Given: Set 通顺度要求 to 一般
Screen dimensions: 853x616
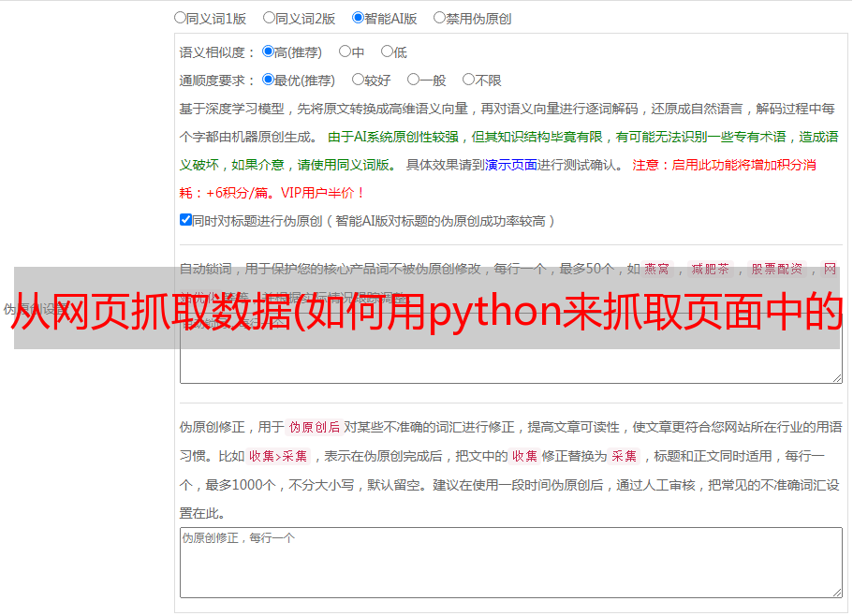Looking at the screenshot, I should tap(414, 80).
